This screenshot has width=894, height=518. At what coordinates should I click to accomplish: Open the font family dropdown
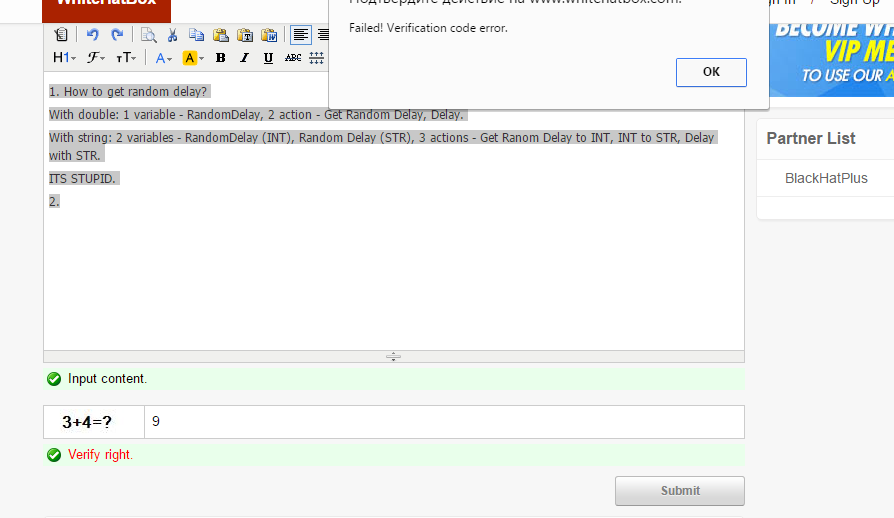(96, 58)
